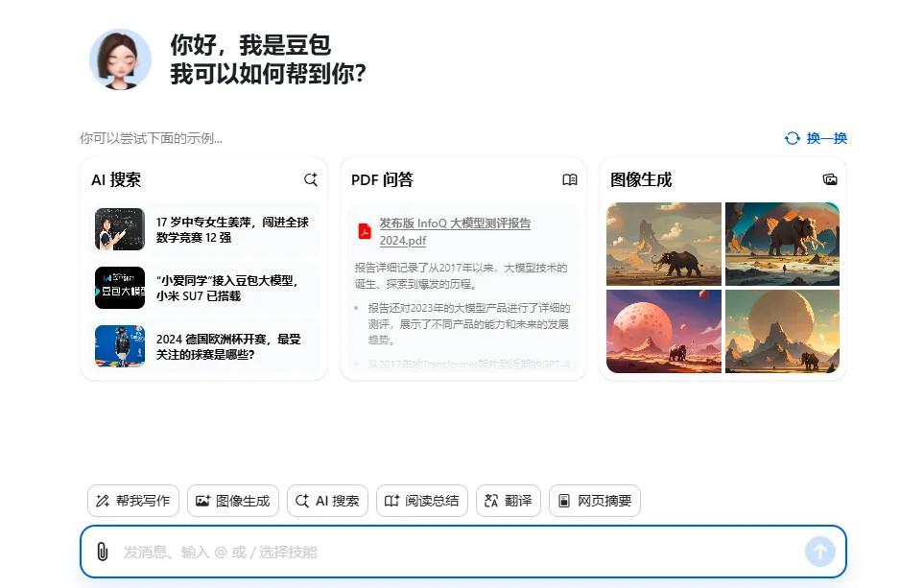Click the translate icon on 翻译 chip

tap(490, 501)
